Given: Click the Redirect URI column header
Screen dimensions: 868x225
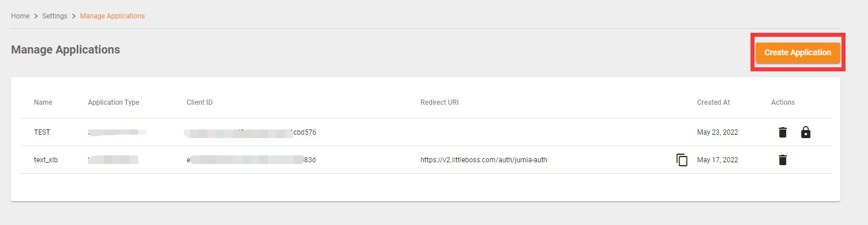Looking at the screenshot, I should tap(439, 102).
